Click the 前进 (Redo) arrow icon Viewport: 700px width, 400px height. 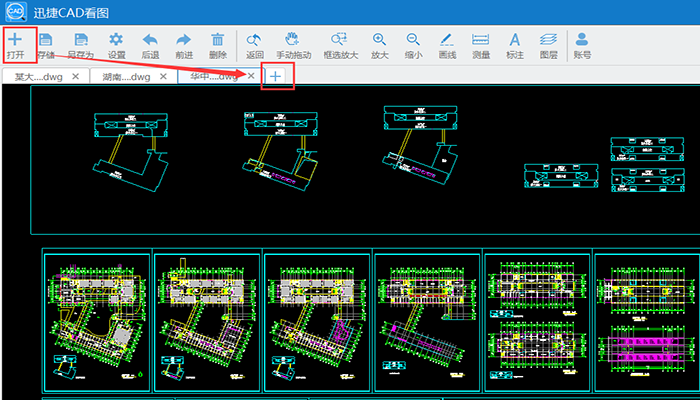pyautogui.click(x=183, y=40)
